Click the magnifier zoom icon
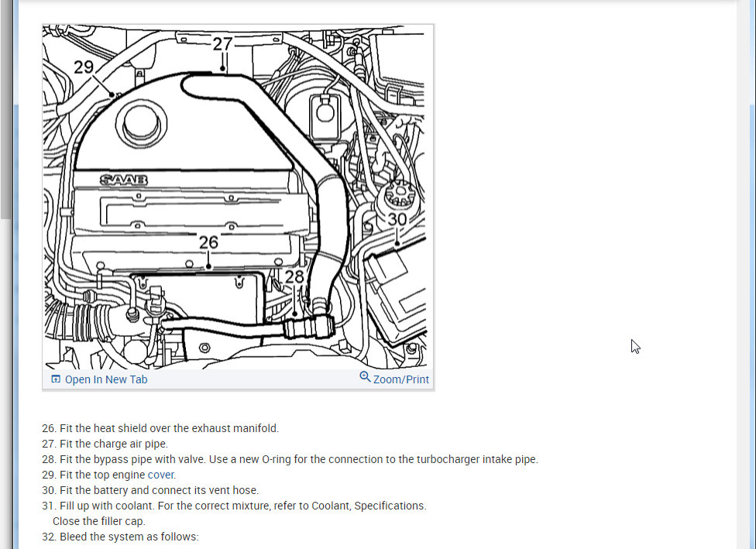 365,377
